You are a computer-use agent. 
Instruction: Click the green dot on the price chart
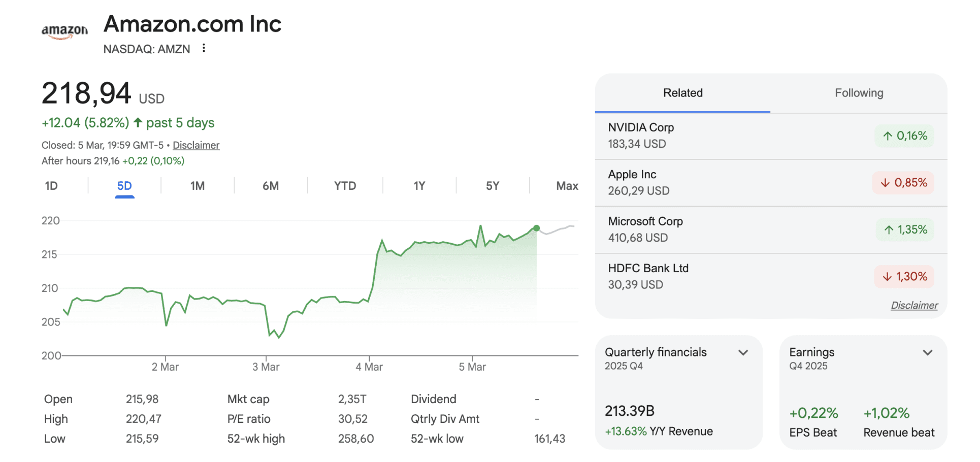(536, 228)
